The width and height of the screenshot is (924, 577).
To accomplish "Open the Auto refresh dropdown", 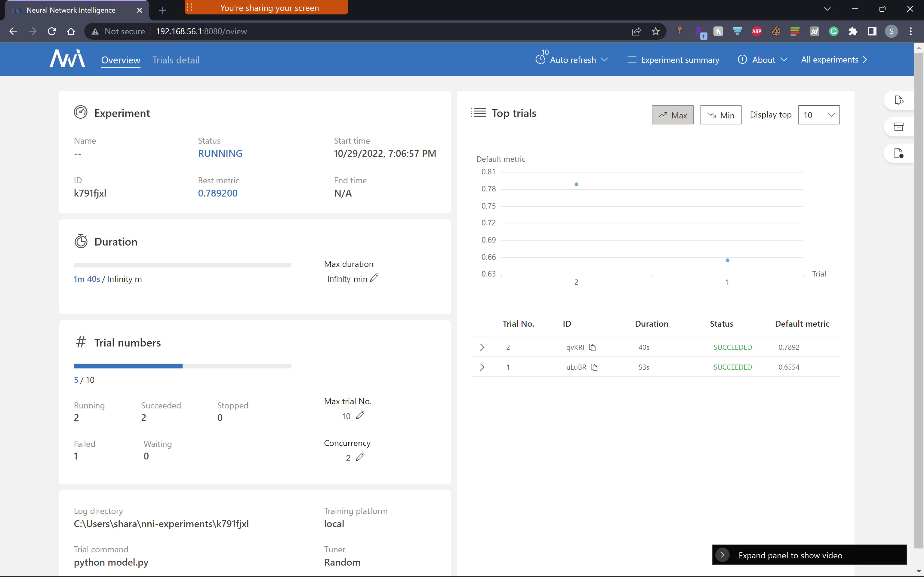I will pos(572,60).
